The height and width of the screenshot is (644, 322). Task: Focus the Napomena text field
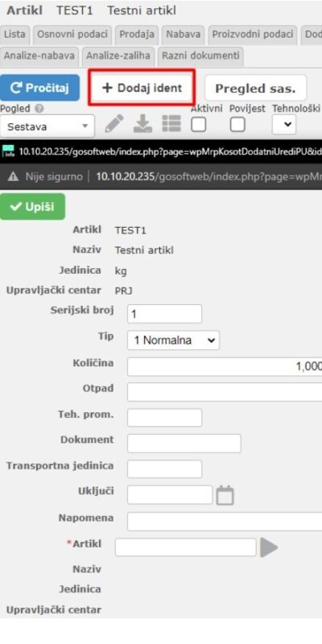[225, 522]
